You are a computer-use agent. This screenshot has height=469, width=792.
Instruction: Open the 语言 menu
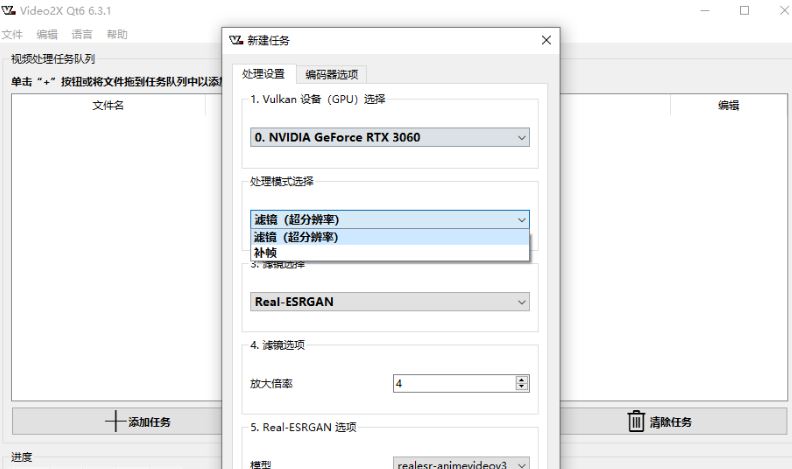82,34
